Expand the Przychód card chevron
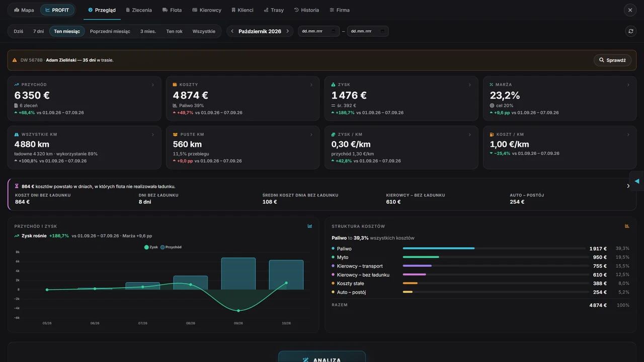 [x=153, y=85]
